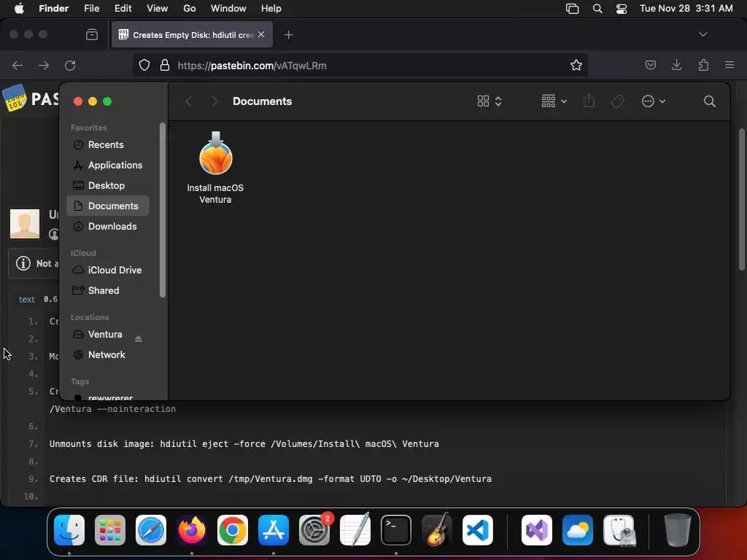The image size is (747, 560).
Task: Open the Trash in the Dock
Action: pos(677,530)
